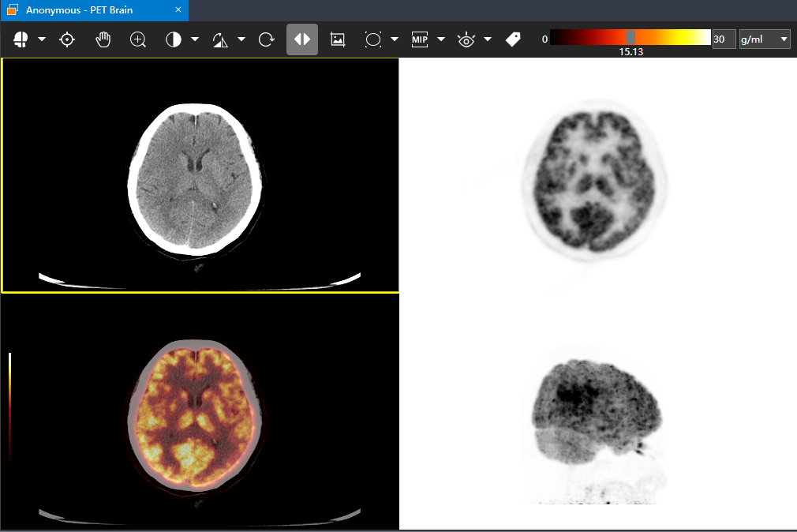The width and height of the screenshot is (797, 532).
Task: Select the grayscale PET axial viewport
Action: coord(598,175)
